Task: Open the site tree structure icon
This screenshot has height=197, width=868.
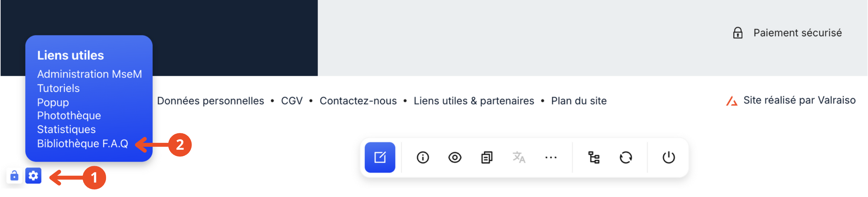Action: click(594, 157)
